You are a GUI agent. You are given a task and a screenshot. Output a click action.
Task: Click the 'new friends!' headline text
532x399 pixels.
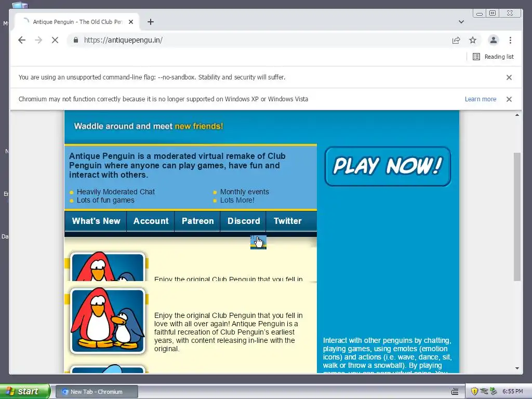point(199,126)
